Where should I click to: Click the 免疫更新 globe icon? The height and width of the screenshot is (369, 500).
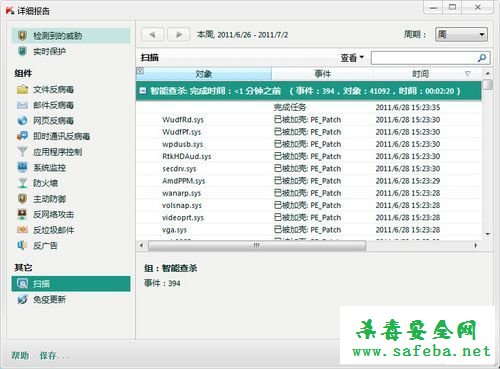click(x=22, y=299)
